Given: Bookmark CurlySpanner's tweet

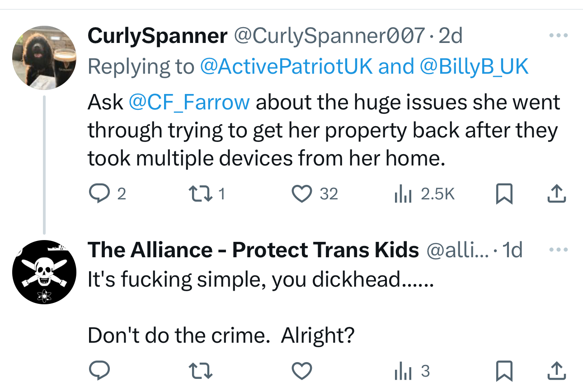Looking at the screenshot, I should (x=504, y=194).
